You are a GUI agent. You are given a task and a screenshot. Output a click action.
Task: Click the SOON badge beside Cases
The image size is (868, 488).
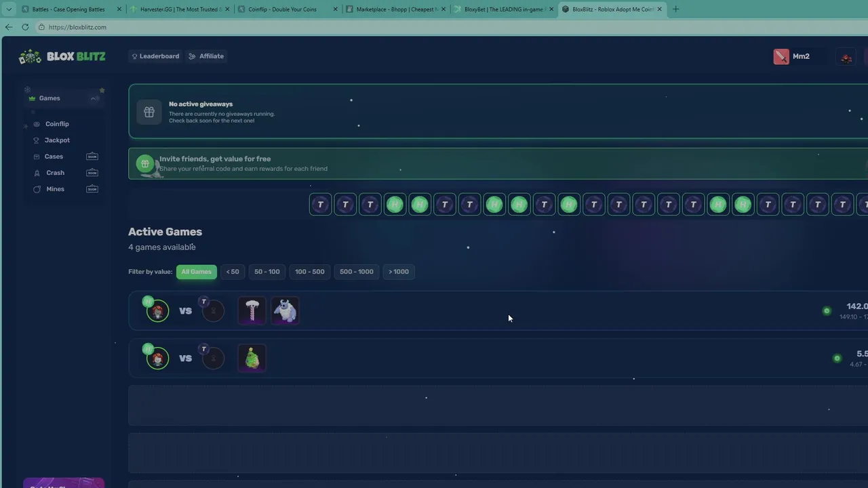coord(92,157)
